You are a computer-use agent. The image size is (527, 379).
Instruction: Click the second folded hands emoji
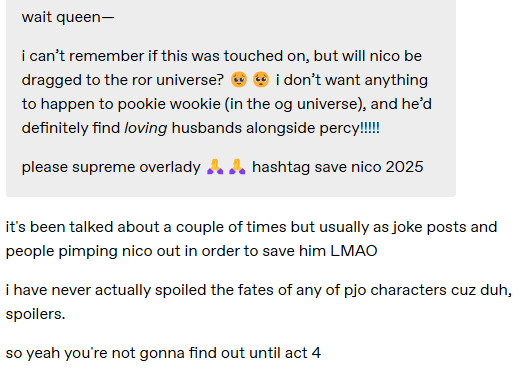[x=237, y=167]
